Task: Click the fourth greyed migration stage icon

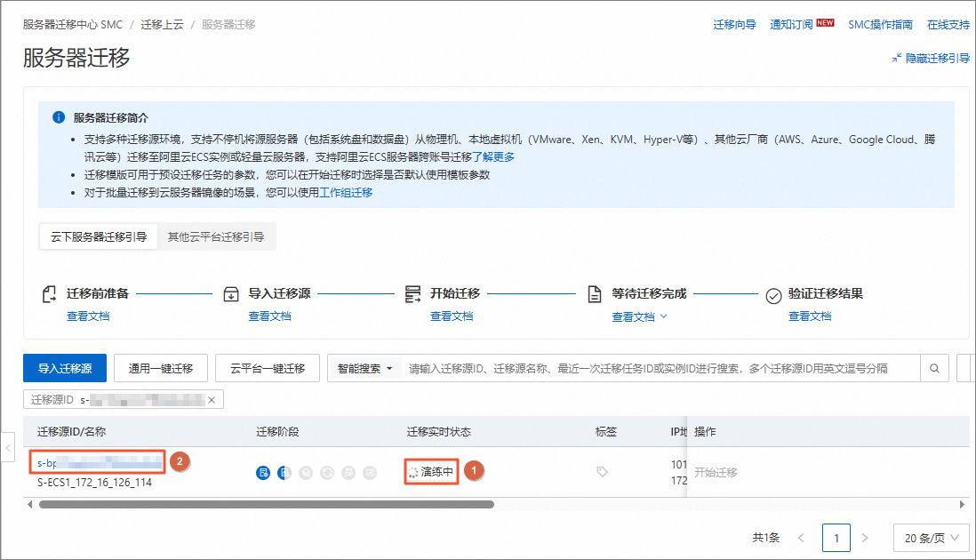Action: [327, 473]
